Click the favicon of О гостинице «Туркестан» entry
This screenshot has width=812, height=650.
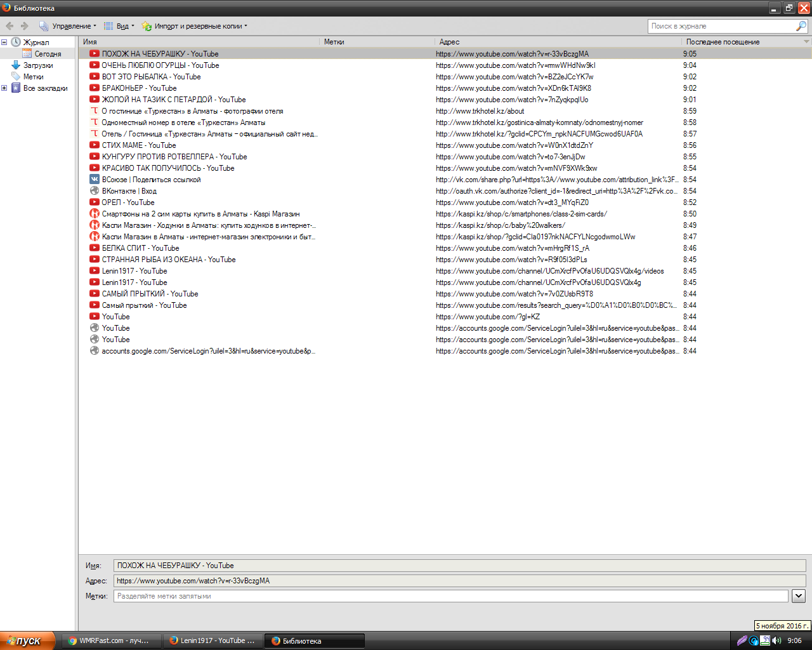95,111
